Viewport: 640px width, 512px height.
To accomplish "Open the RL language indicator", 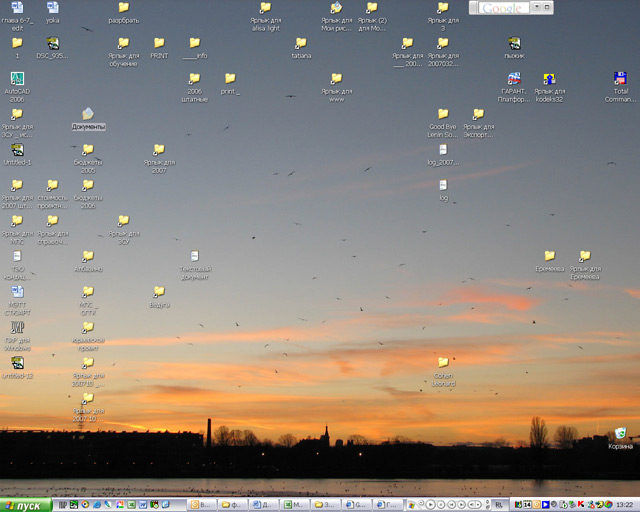I will (499, 505).
